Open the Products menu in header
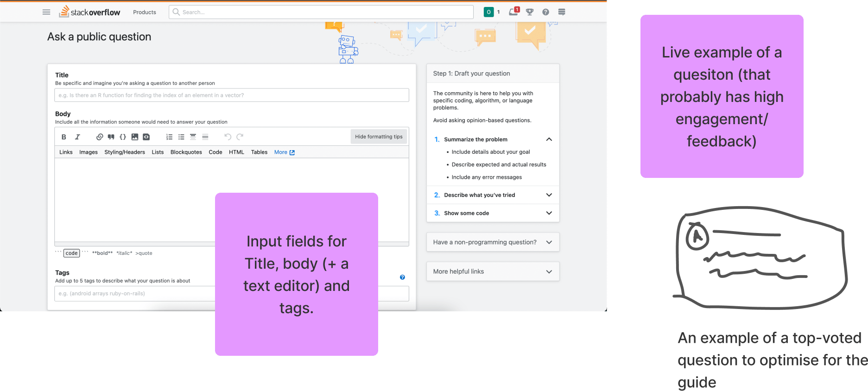868x391 pixels. click(145, 12)
